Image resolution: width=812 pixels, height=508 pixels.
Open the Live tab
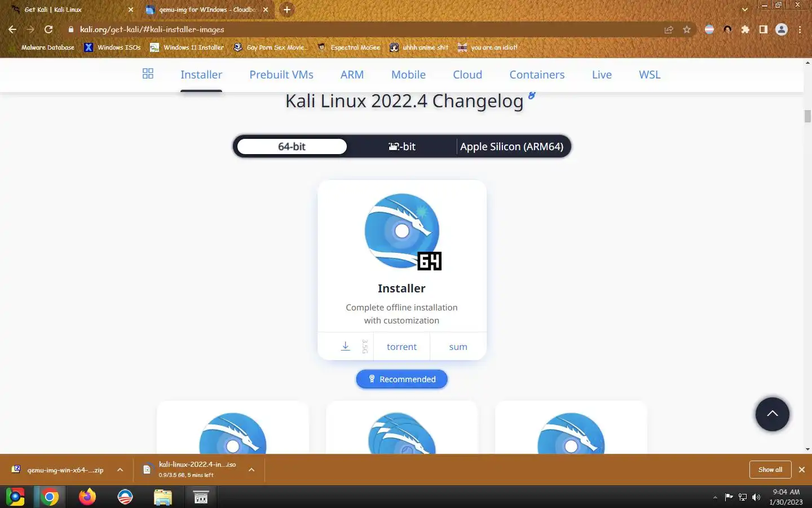(602, 75)
